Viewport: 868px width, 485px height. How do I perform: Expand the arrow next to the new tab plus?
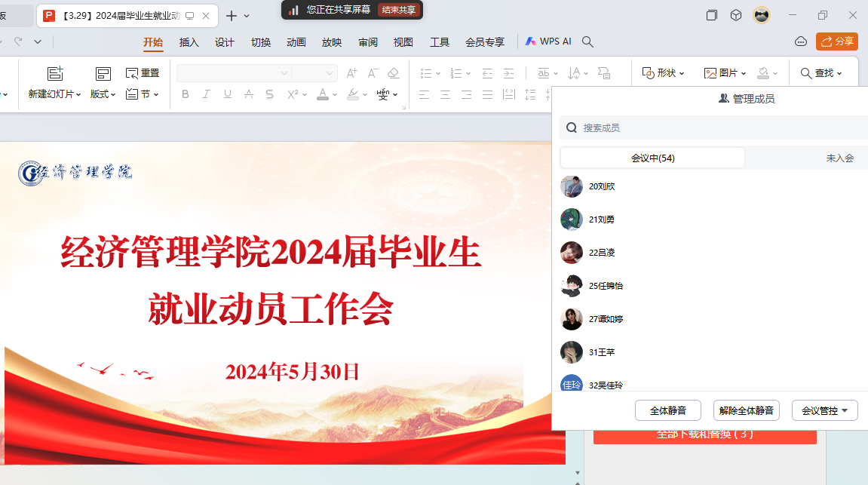(247, 16)
